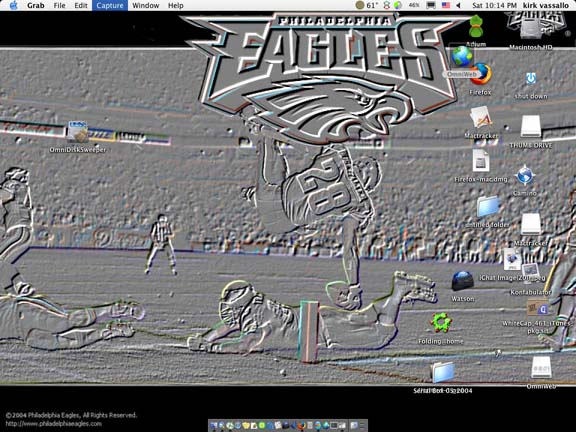Image resolution: width=576 pixels, height=432 pixels.
Task: Open the US flag input menu
Action: [x=446, y=5]
